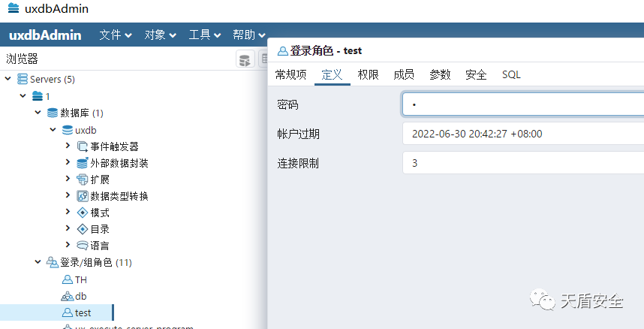Image resolution: width=644 pixels, height=329 pixels.
Task: Click the data type cast (数据类型转换) icon
Action: [x=83, y=196]
